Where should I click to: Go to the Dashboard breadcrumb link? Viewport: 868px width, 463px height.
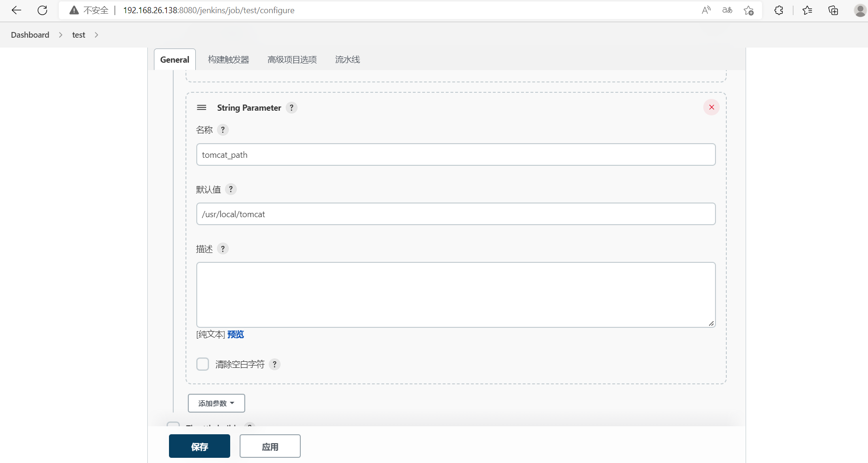30,35
